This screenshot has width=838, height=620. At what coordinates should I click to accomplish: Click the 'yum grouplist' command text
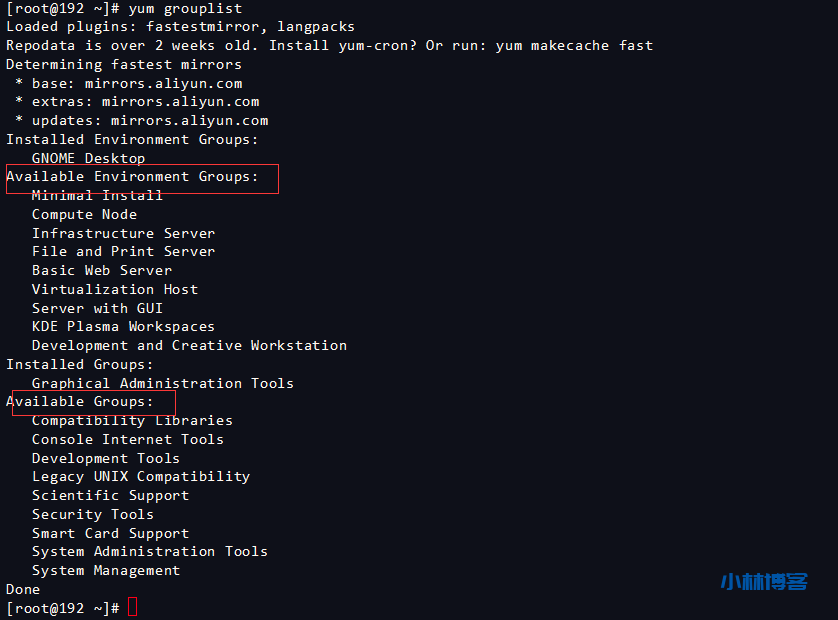click(185, 8)
